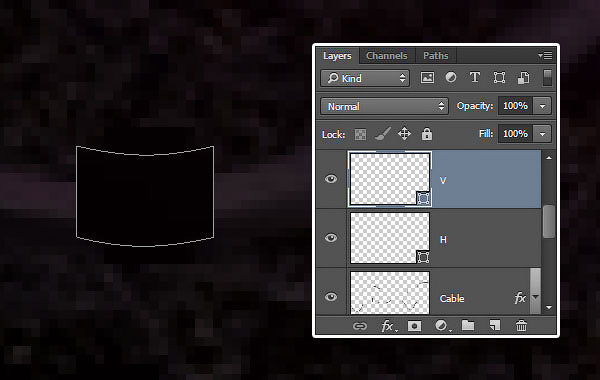Click the vector mask badge on V thumbnail
Screen dimensions: 600x380
pos(423,198)
